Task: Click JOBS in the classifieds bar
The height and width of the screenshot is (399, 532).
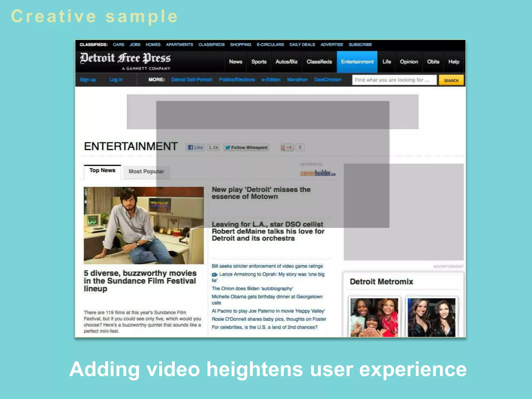Action: pyautogui.click(x=135, y=45)
